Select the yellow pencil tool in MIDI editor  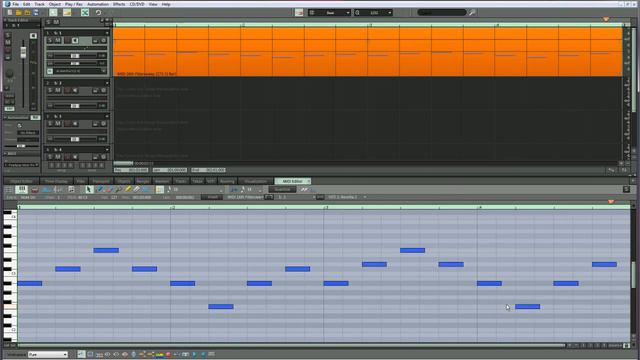click(x=128, y=189)
